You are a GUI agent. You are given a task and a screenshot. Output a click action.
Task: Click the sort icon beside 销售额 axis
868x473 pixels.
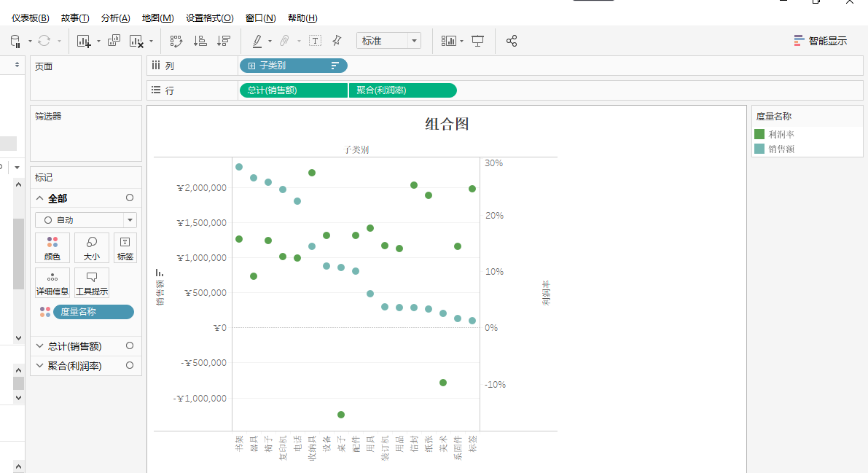(160, 273)
